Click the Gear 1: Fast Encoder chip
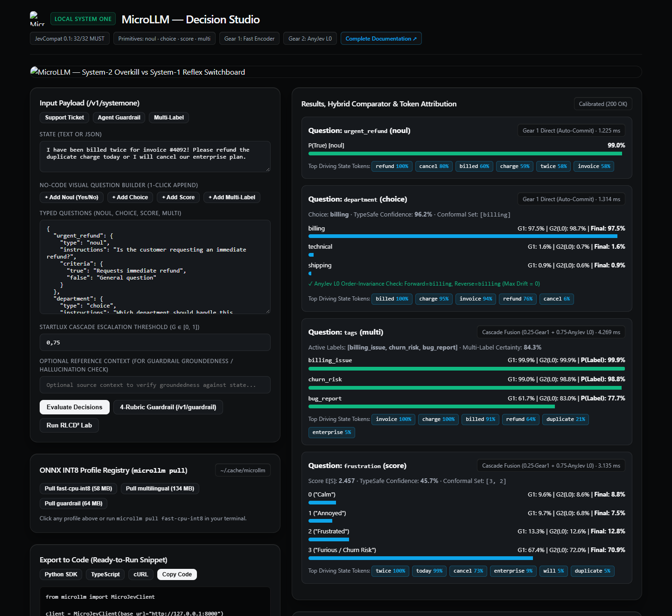672x616 pixels. coord(250,39)
